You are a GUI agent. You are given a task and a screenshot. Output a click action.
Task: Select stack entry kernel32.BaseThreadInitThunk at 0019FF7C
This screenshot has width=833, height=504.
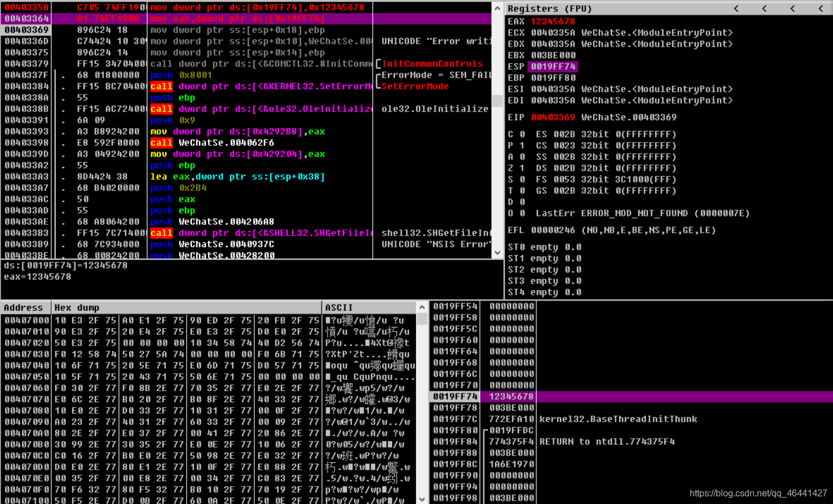(632, 419)
